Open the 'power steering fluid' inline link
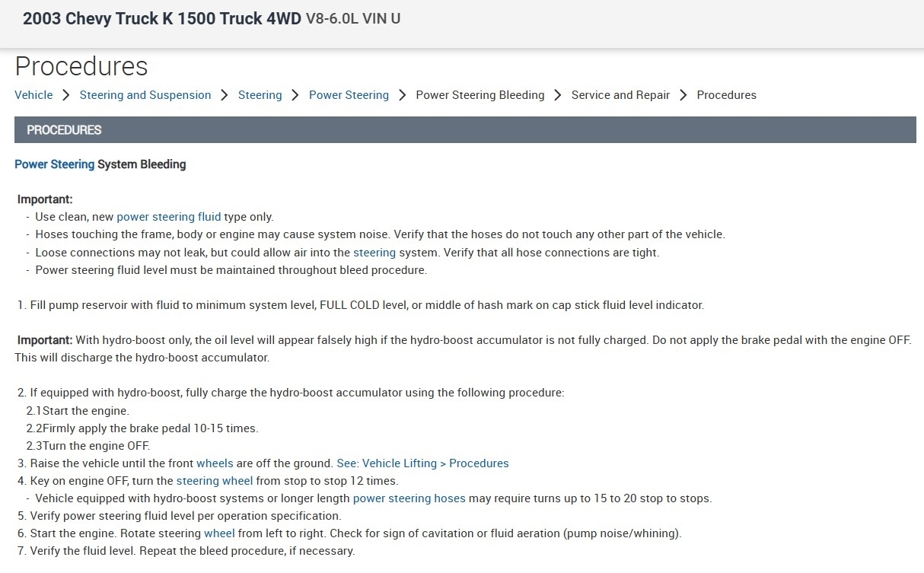924x573 pixels. [x=168, y=217]
